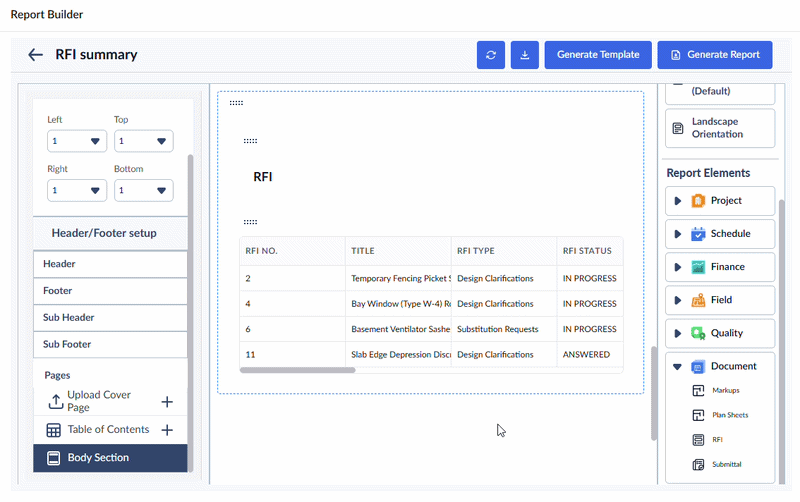800x502 pixels.
Task: Click the left panel vertical scrollbar
Action: 191,312
